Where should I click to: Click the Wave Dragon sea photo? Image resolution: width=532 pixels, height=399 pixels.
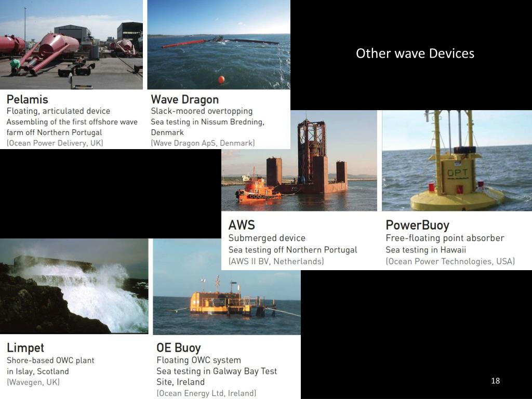[x=219, y=45]
